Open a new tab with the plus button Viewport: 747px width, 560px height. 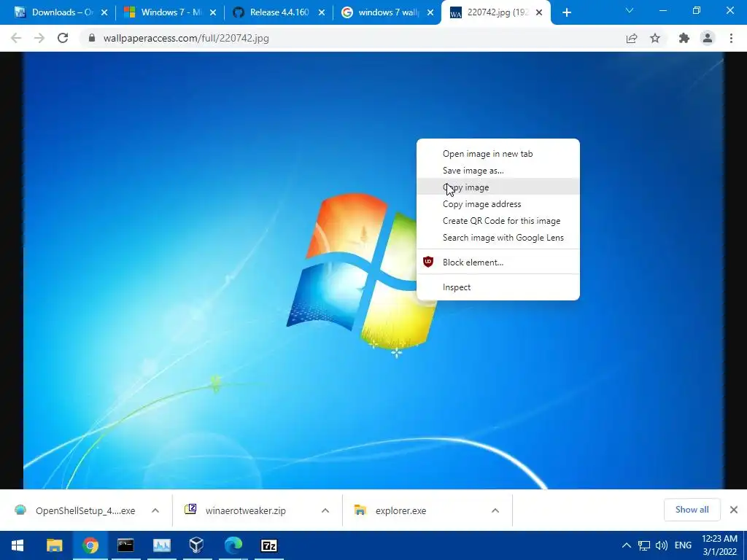point(566,13)
